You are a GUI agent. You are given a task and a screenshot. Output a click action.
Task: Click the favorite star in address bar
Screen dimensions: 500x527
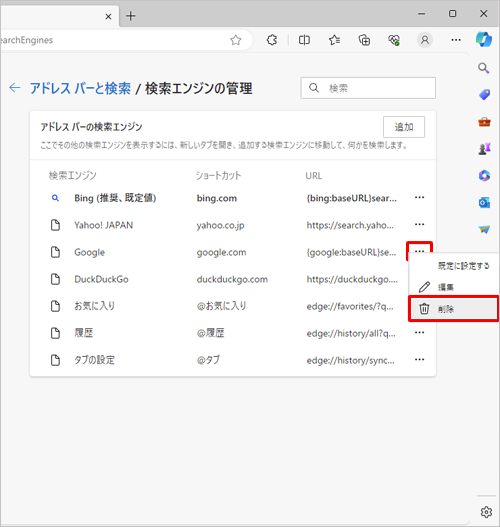point(236,40)
